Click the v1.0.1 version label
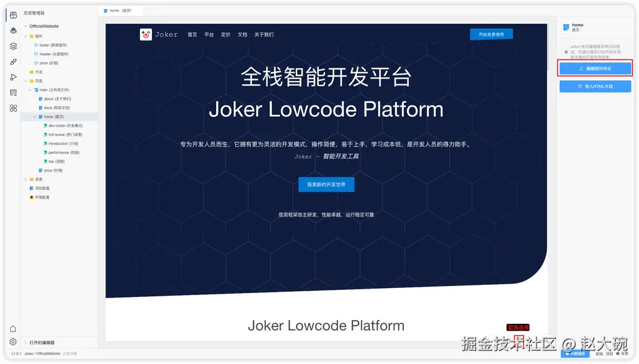Image resolution: width=639 pixels, height=364 pixels. (x=17, y=354)
